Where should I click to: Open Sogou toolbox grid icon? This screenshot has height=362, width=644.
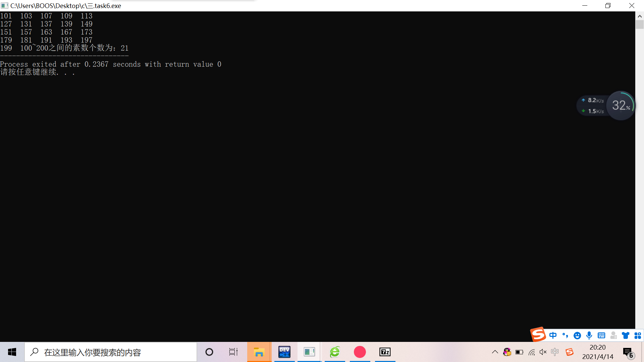coord(638,336)
